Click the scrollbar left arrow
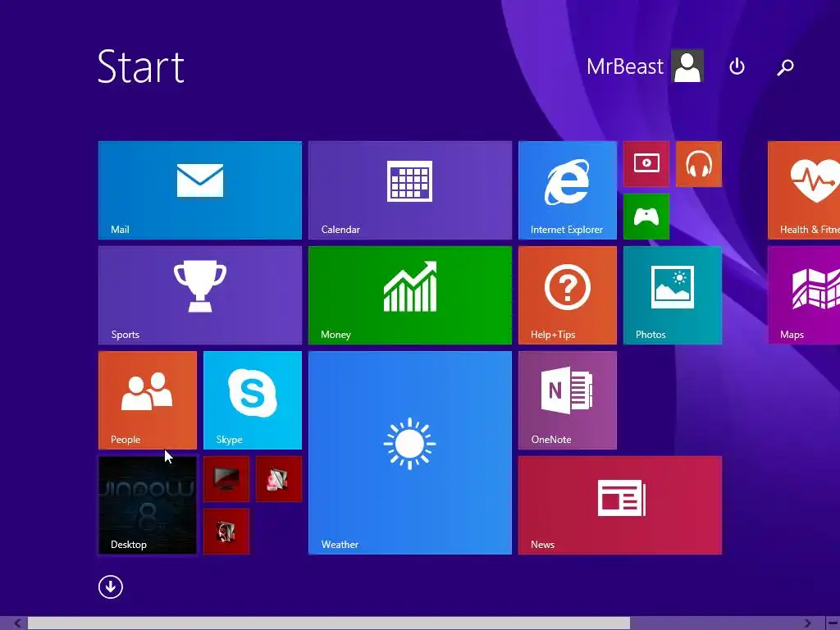 pyautogui.click(x=17, y=623)
